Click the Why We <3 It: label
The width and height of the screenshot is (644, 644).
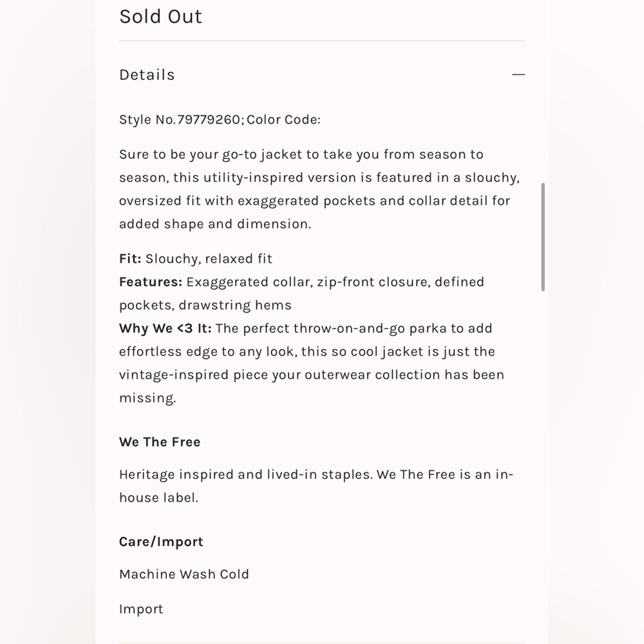166,328
